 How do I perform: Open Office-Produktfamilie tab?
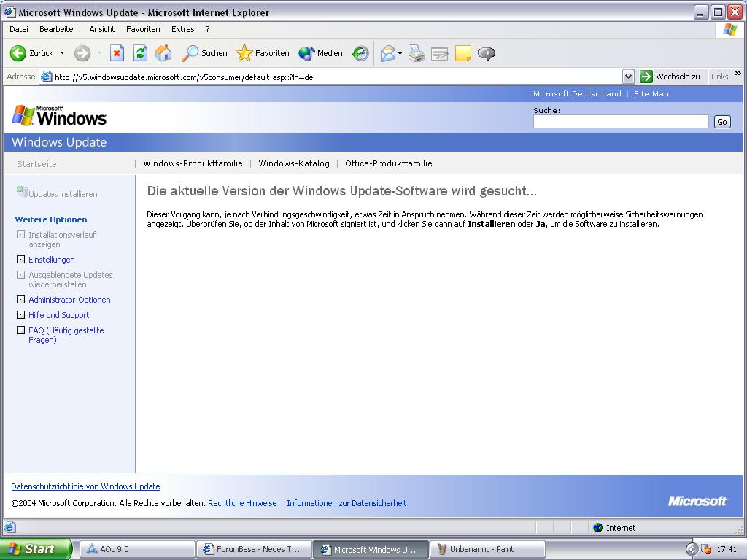[x=389, y=163]
